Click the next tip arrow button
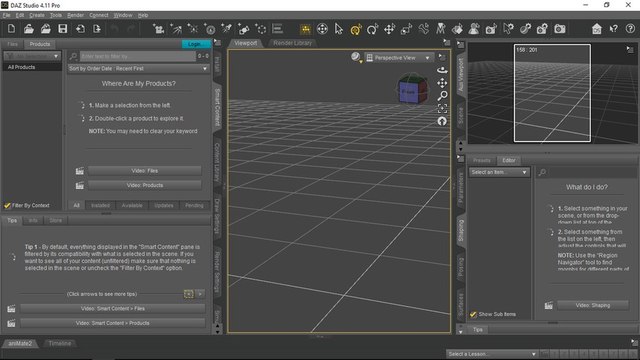The height and width of the screenshot is (360, 640). (x=200, y=294)
